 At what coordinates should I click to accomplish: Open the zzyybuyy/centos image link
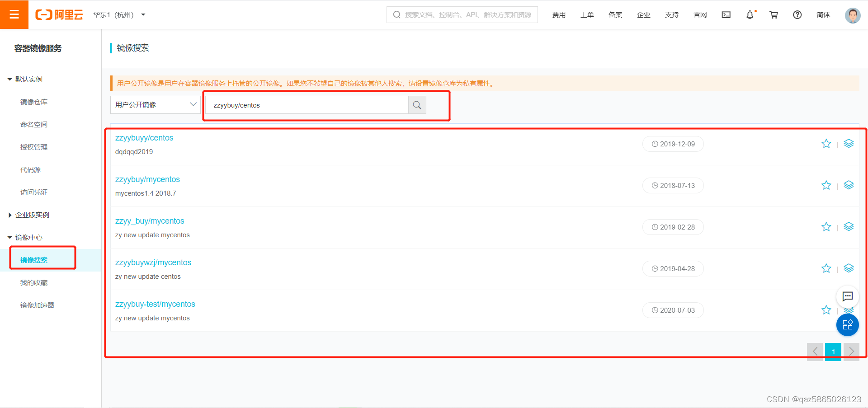(x=144, y=138)
